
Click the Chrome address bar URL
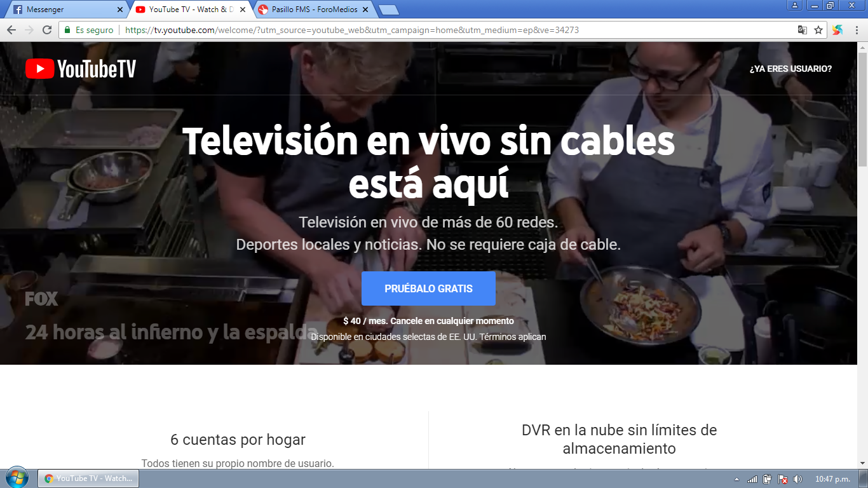click(352, 30)
